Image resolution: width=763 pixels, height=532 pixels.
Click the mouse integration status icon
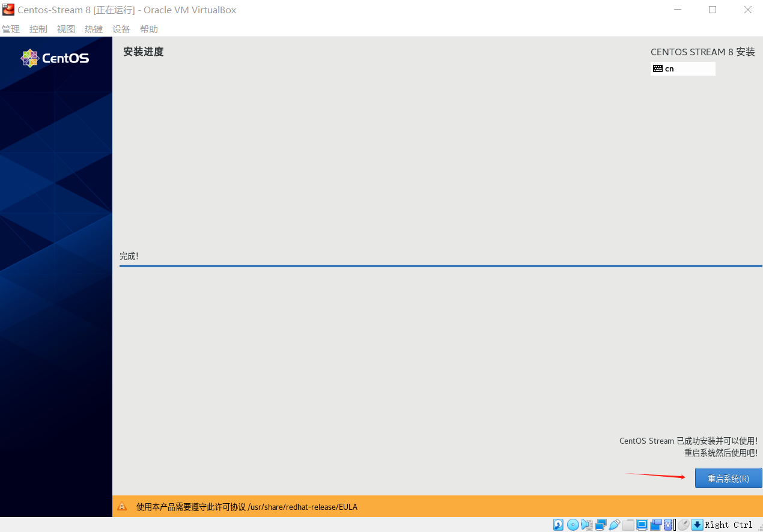[684, 525]
